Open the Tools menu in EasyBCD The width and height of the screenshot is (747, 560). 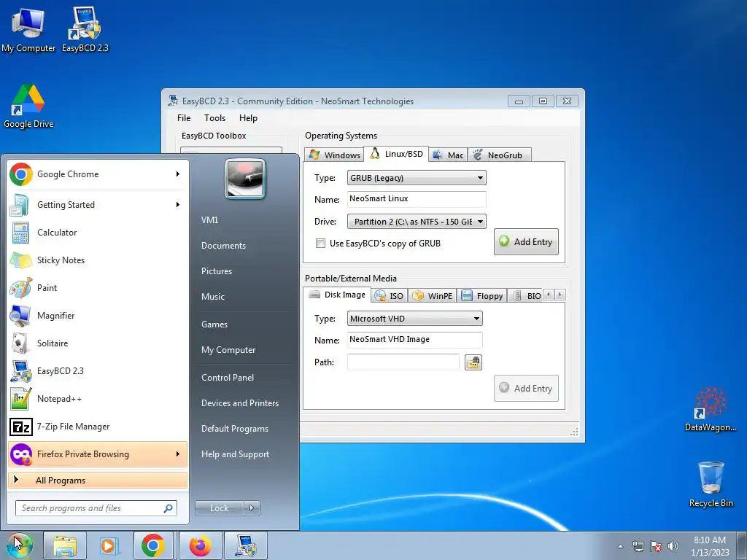click(214, 118)
